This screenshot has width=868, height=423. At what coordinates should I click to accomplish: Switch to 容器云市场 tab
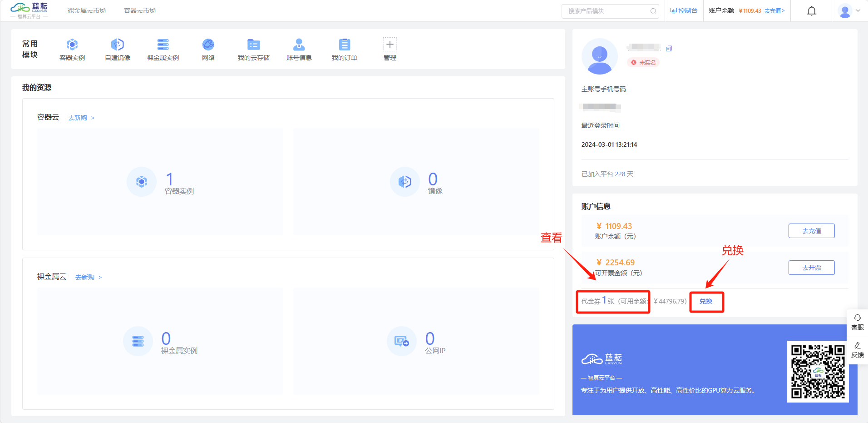pyautogui.click(x=140, y=10)
